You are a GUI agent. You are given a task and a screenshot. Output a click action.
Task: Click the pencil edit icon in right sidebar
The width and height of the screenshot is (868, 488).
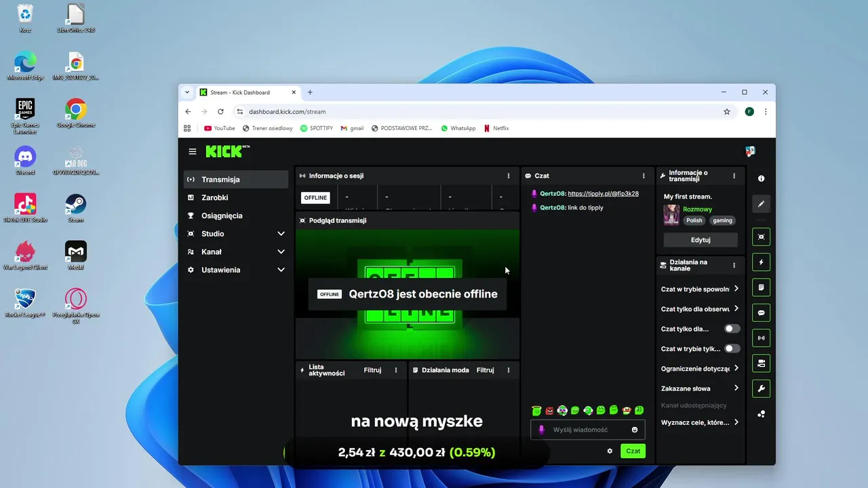coord(761,203)
